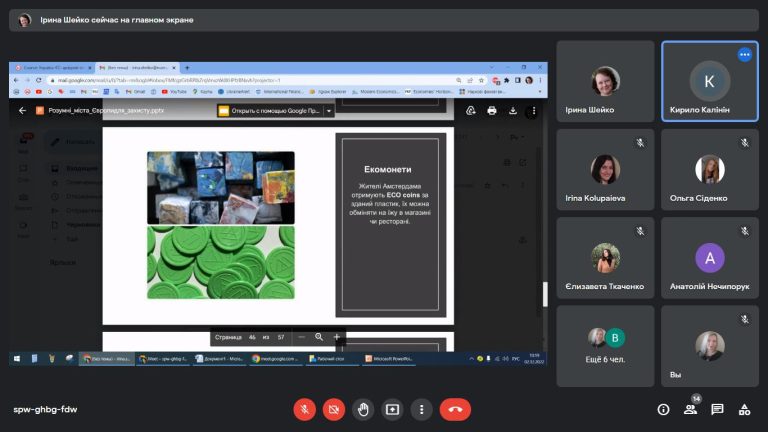768x432 pixels.
Task: Expand the dropdown arrow beside Открыть с помощью
Action: (329, 111)
